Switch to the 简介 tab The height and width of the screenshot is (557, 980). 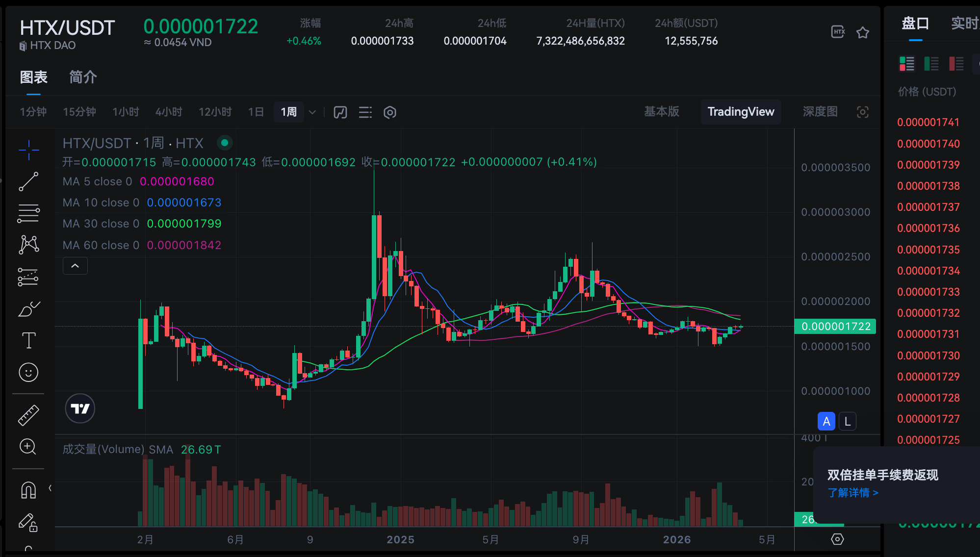83,77
